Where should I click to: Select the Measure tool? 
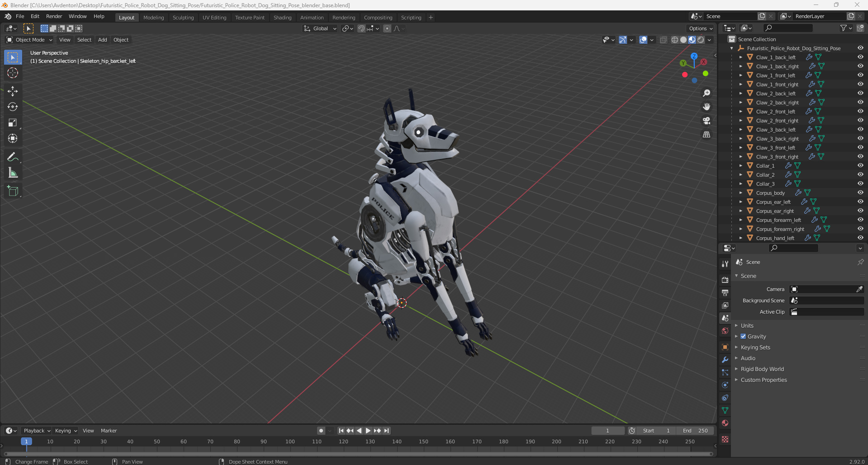(x=13, y=173)
